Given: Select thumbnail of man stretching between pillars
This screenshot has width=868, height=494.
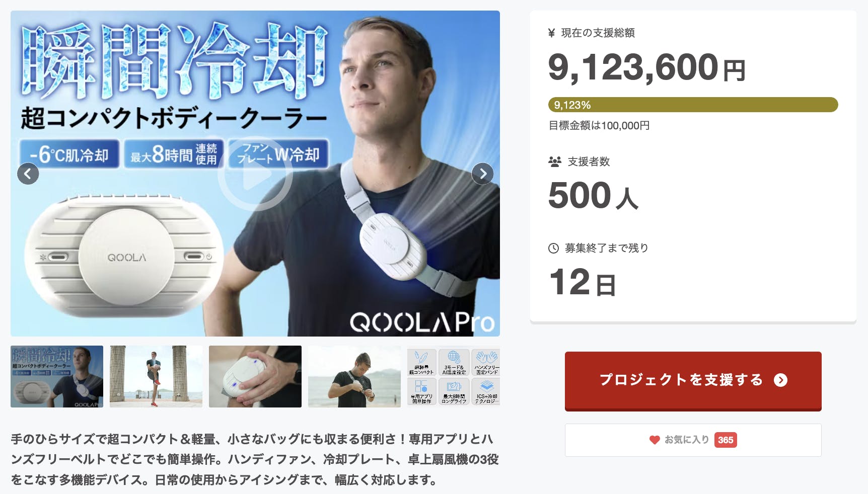Looking at the screenshot, I should [156, 376].
